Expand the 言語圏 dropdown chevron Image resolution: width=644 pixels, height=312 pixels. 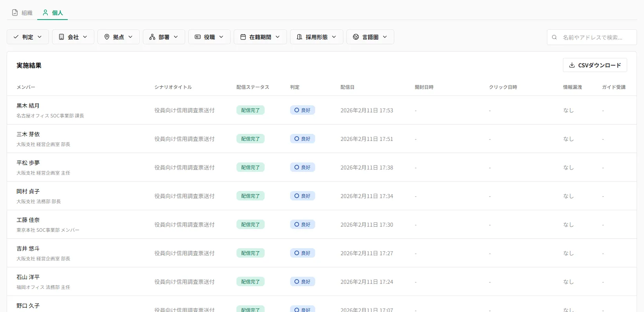385,37
